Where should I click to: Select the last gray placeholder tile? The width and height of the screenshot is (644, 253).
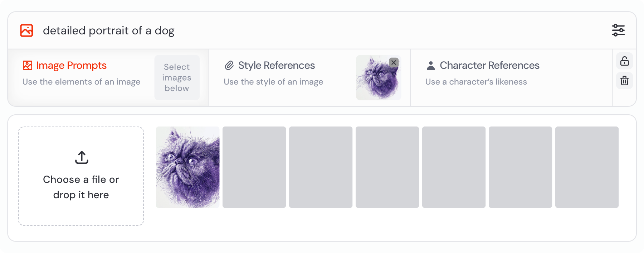coord(587,167)
